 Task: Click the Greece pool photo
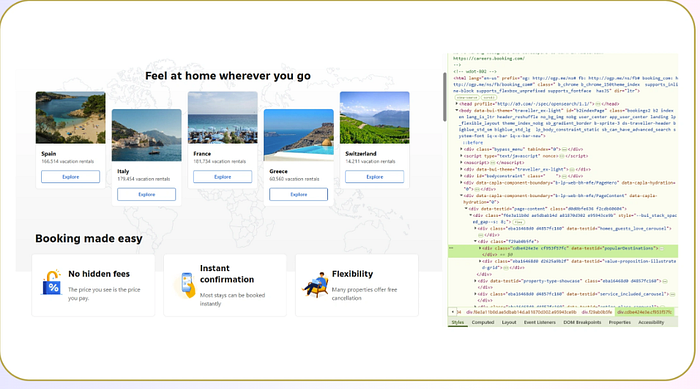(299, 135)
